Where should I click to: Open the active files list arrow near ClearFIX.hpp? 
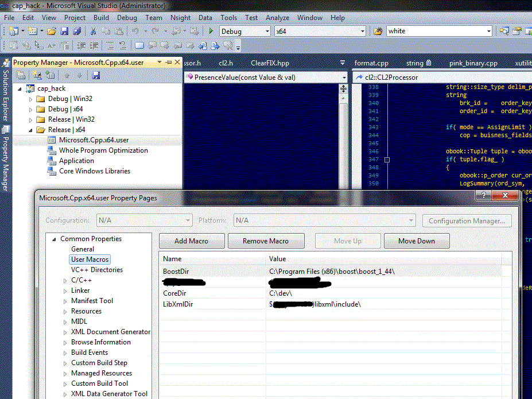coord(343,63)
